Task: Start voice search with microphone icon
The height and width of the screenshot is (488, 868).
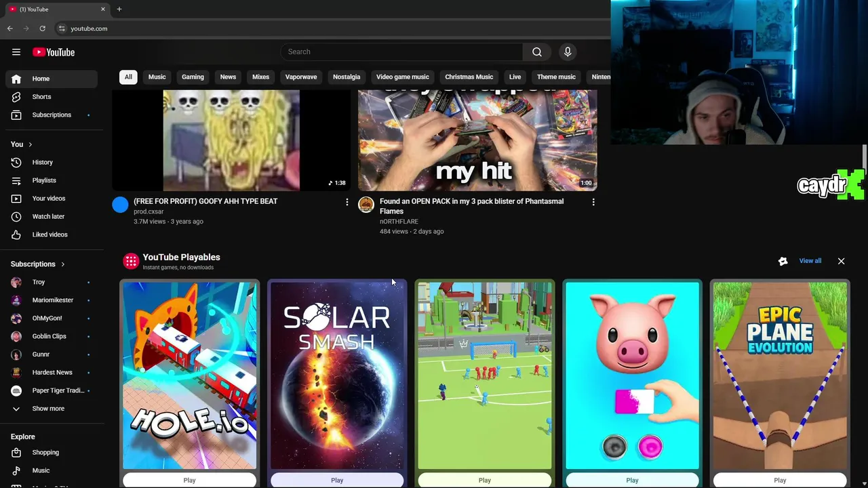Action: click(568, 52)
